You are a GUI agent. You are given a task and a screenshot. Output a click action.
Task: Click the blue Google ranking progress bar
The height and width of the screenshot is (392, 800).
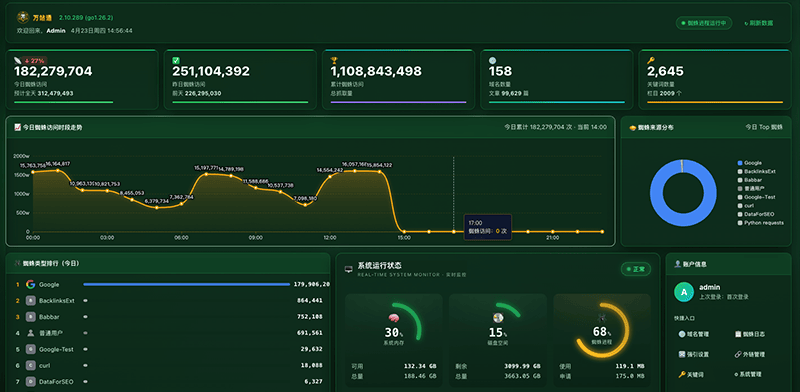[x=186, y=284]
